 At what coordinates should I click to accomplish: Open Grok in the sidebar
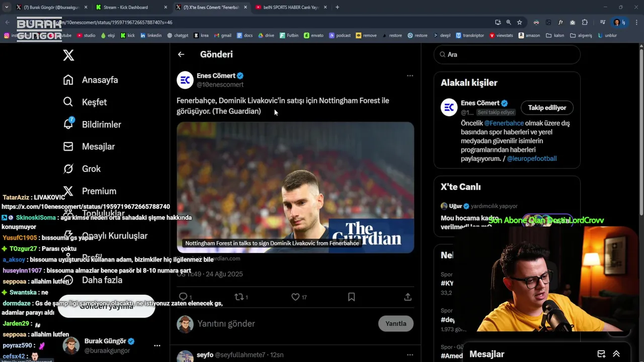pos(82,168)
